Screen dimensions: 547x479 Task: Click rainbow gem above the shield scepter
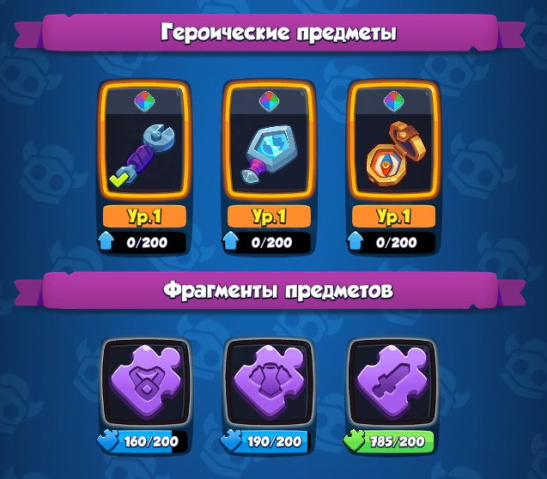tap(269, 102)
